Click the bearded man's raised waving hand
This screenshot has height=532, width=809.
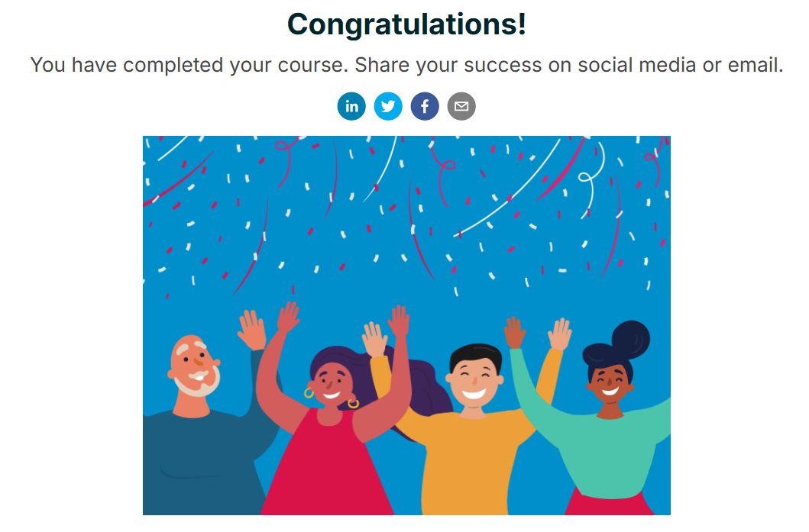click(252, 330)
